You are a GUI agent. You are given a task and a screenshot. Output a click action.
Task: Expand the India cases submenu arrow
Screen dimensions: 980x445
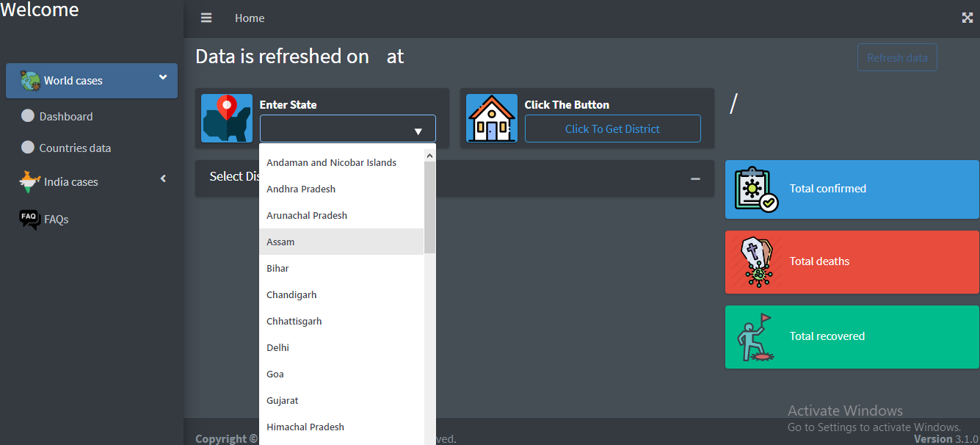[x=163, y=178]
